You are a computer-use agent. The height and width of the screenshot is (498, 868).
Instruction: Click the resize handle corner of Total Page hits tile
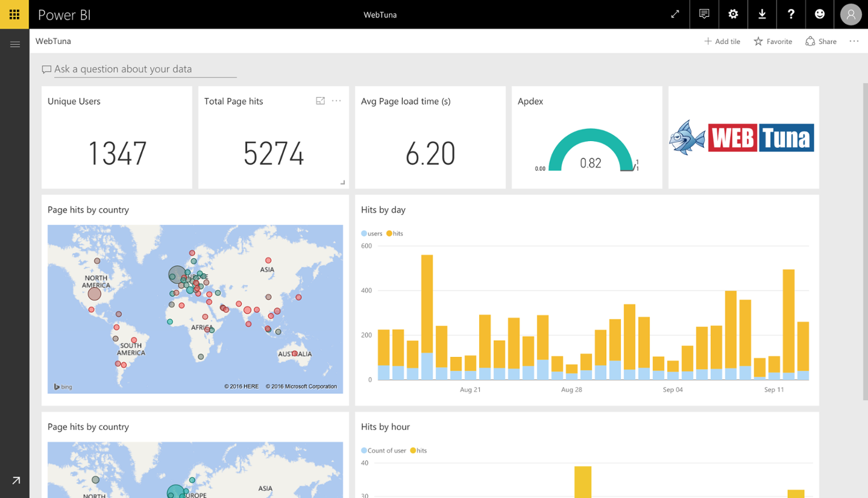click(x=342, y=182)
